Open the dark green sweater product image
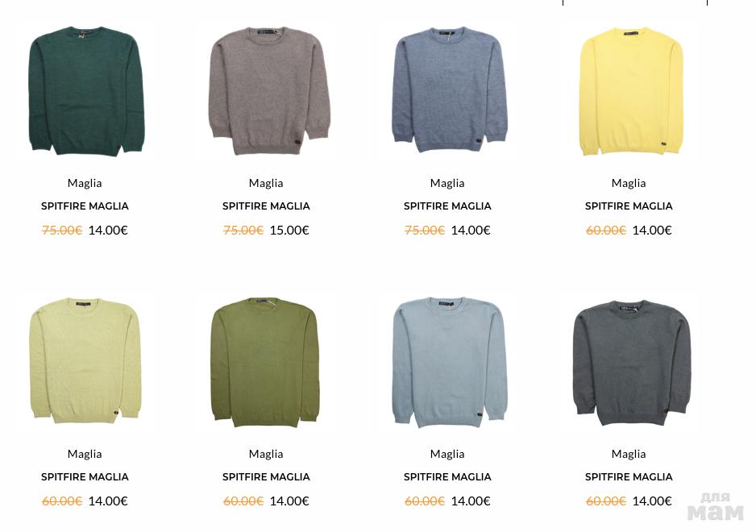Image resolution: width=756 pixels, height=532 pixels. [85, 89]
